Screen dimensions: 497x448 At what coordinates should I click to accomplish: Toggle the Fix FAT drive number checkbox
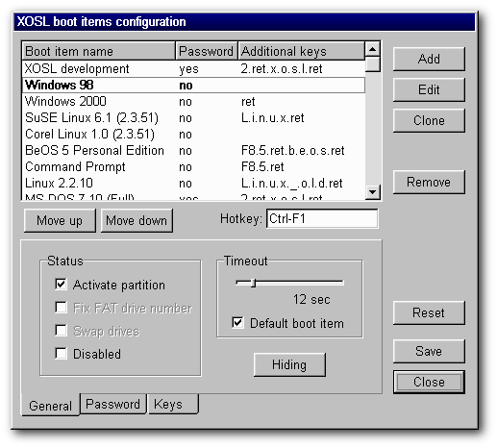pos(61,307)
